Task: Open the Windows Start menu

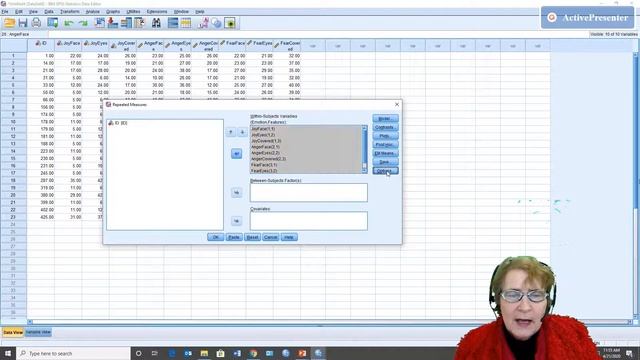Action: (8, 353)
